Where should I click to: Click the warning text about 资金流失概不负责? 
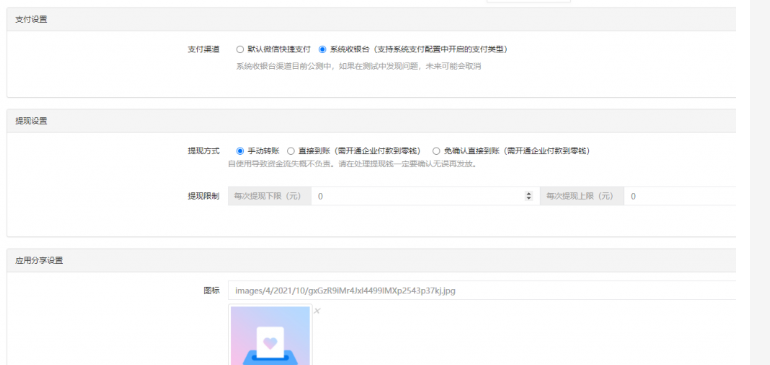pos(353,164)
